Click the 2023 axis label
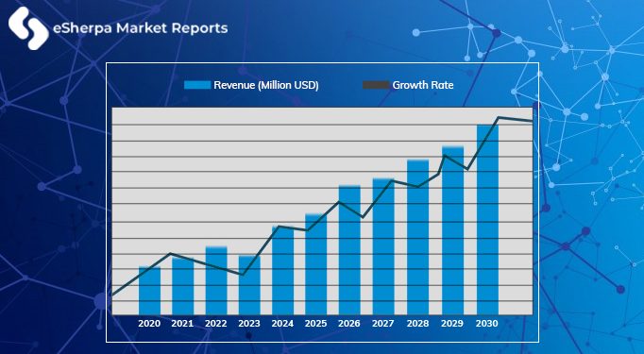The height and width of the screenshot is (354, 644). [x=249, y=324]
